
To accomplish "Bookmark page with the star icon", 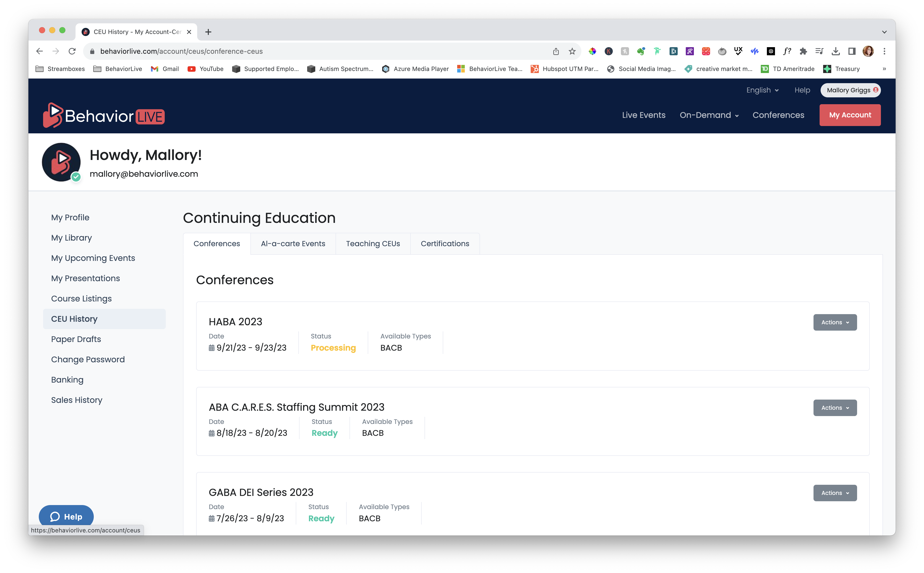I will [x=572, y=51].
